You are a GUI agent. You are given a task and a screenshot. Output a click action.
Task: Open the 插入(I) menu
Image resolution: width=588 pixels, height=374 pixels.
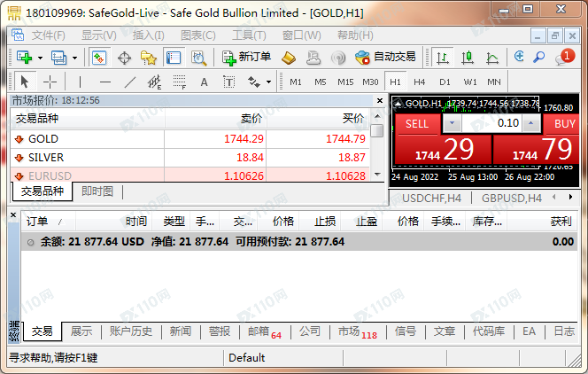coord(148,35)
